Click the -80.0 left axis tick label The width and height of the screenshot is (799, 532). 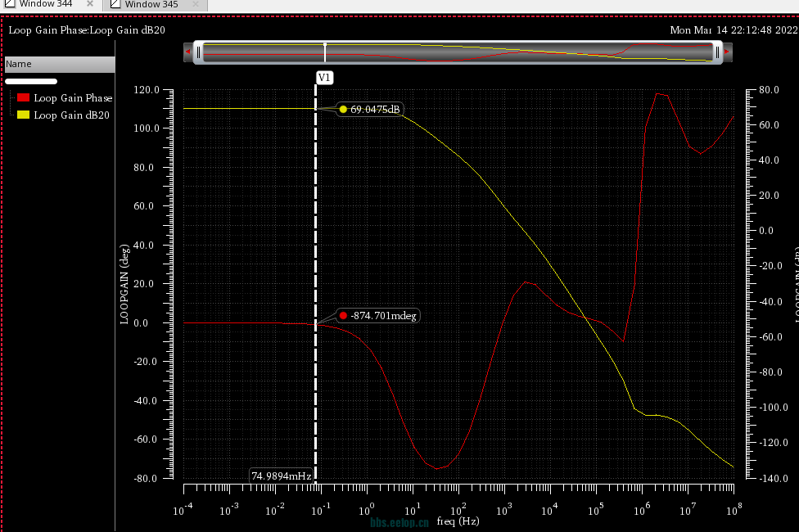point(145,479)
